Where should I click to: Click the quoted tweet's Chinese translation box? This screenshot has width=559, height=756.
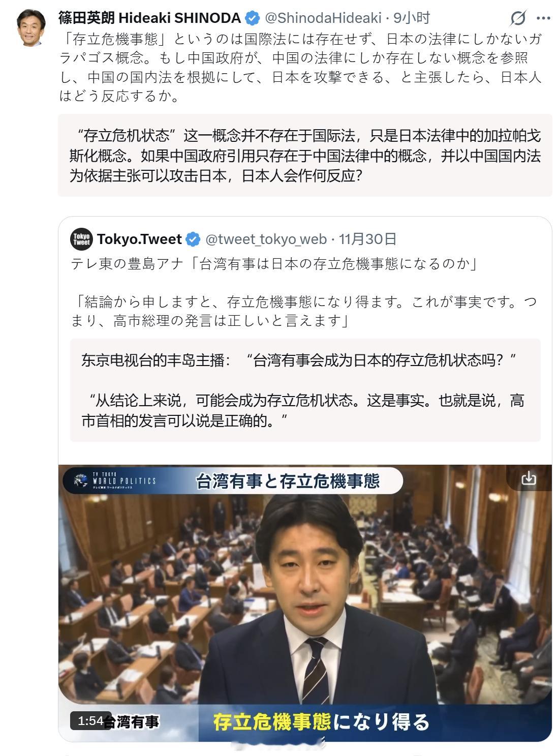click(305, 390)
